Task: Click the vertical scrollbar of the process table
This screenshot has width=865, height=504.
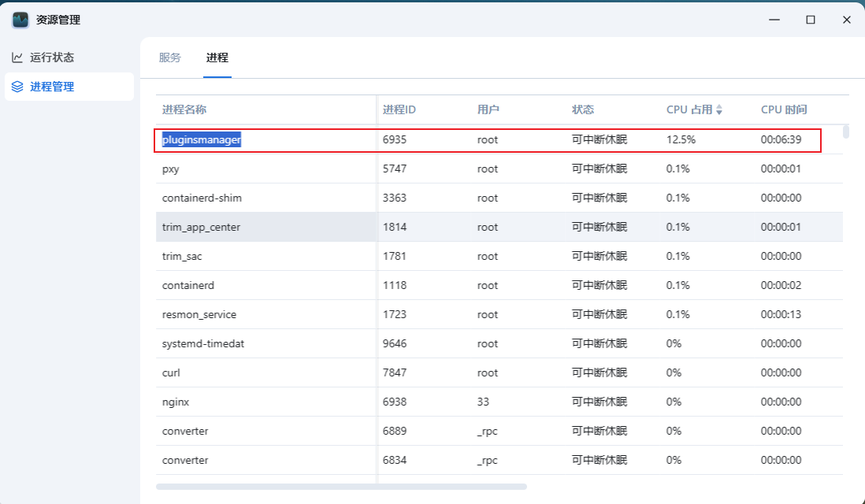Action: coord(846,132)
